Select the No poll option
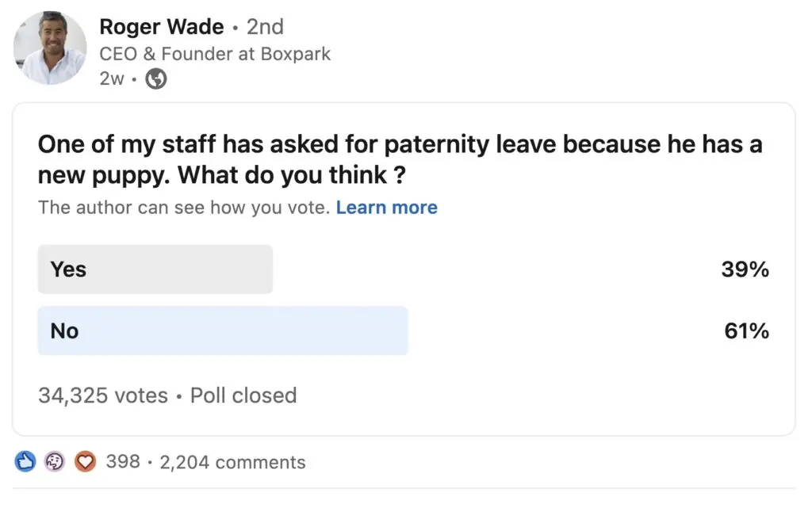This screenshot has height=508, width=812. tap(223, 330)
